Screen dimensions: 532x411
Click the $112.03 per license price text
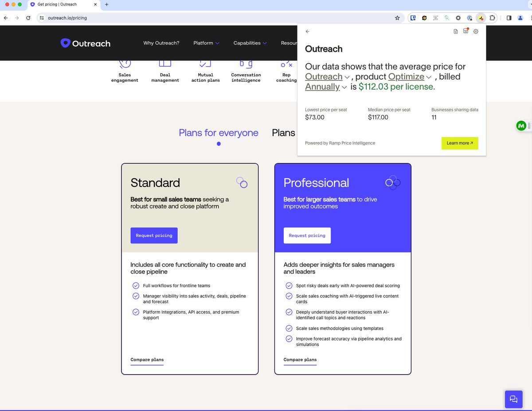tap(397, 87)
